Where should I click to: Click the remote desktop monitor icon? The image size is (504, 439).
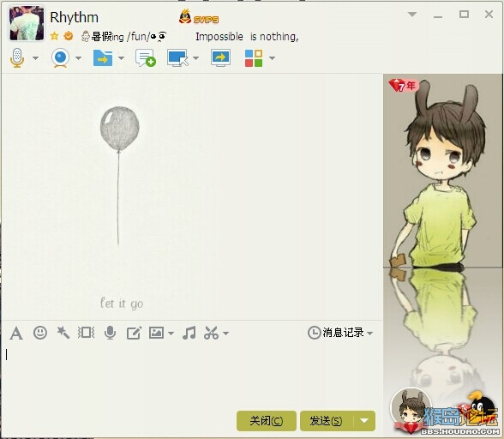tap(177, 58)
